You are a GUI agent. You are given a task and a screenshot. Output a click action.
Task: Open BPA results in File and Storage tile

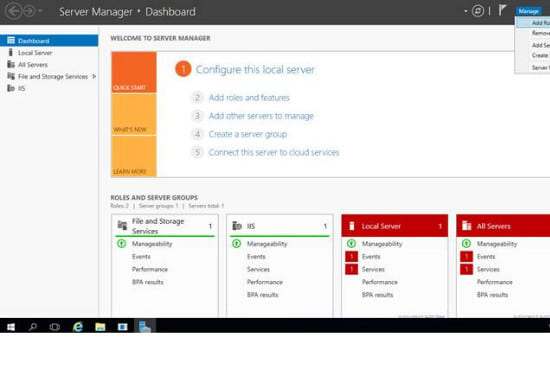coord(148,282)
